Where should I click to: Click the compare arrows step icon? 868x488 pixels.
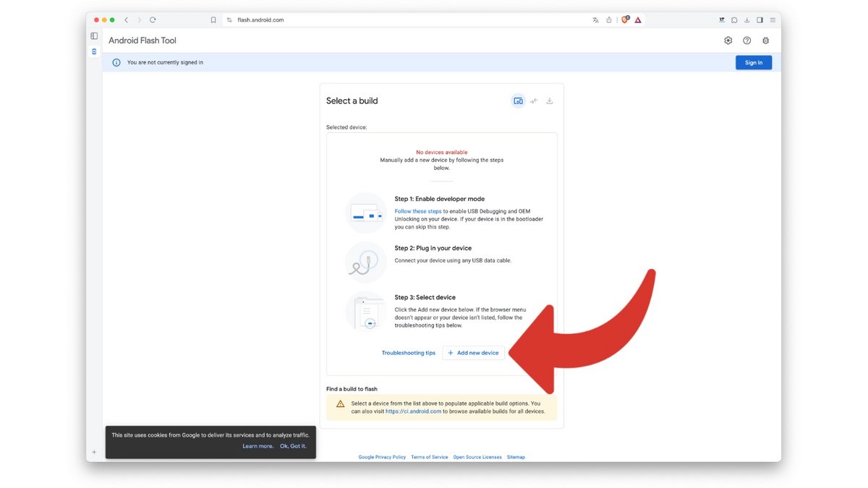[534, 101]
